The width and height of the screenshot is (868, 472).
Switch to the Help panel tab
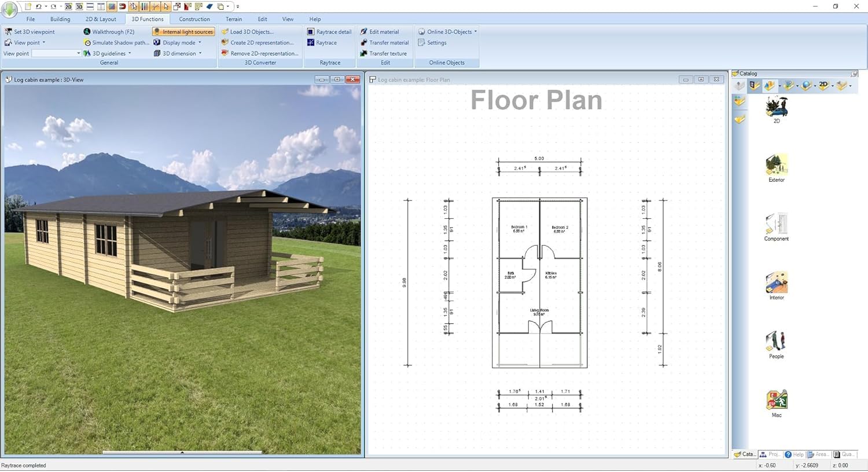(794, 455)
